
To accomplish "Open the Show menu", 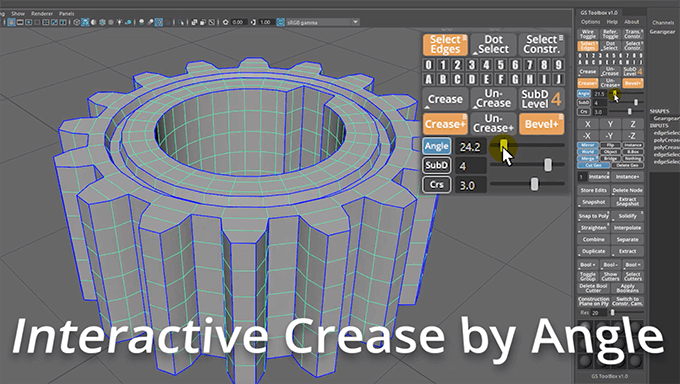I will pyautogui.click(x=18, y=13).
